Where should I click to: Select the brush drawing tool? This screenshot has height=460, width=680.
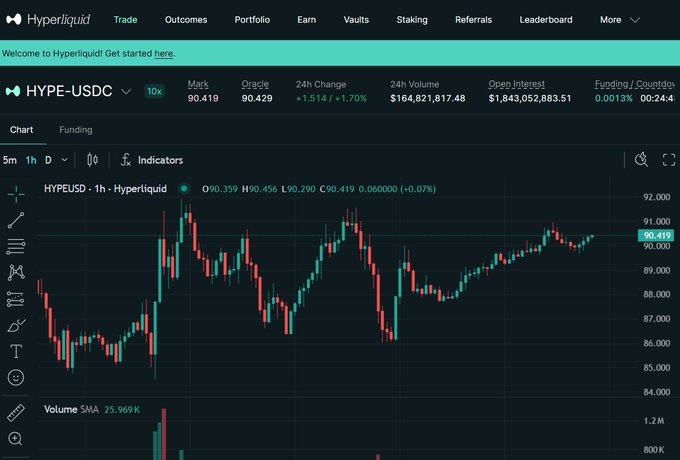click(x=16, y=325)
